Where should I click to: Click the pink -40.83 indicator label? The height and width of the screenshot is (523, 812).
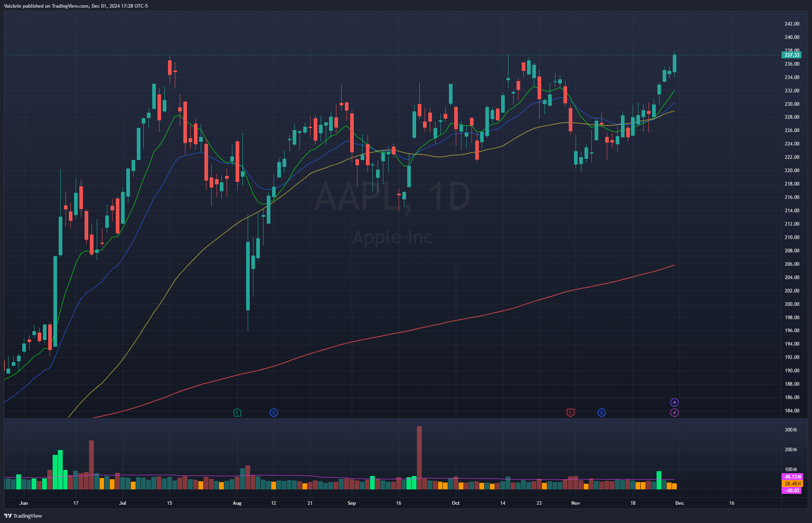click(791, 491)
